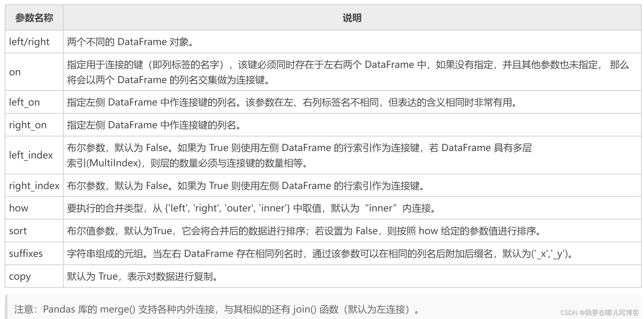Click the left_on description about 列标签名不相同

(x=292, y=102)
